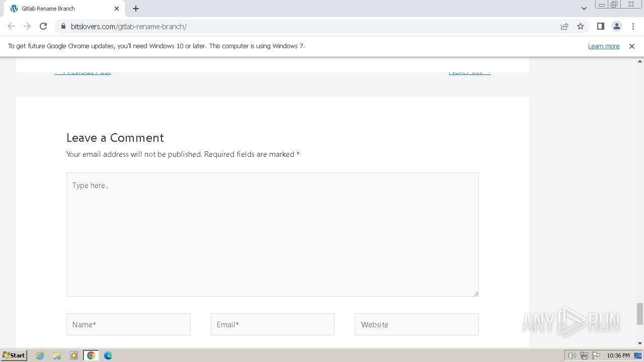The height and width of the screenshot is (362, 644).
Task: Open the Windows Start menu
Action: tap(14, 355)
